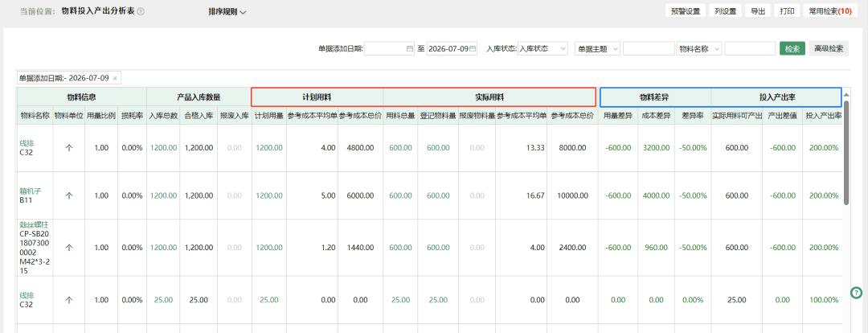The image size is (868, 333).
Task: Remove the 单据添加日期 filter tag
Action: coord(115,78)
